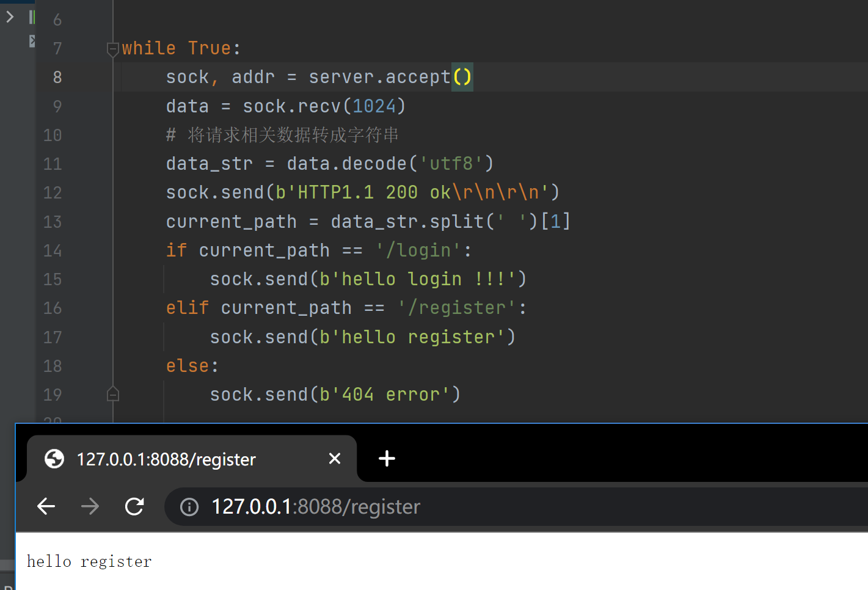Click the else: keyword on line 18

tap(192, 366)
